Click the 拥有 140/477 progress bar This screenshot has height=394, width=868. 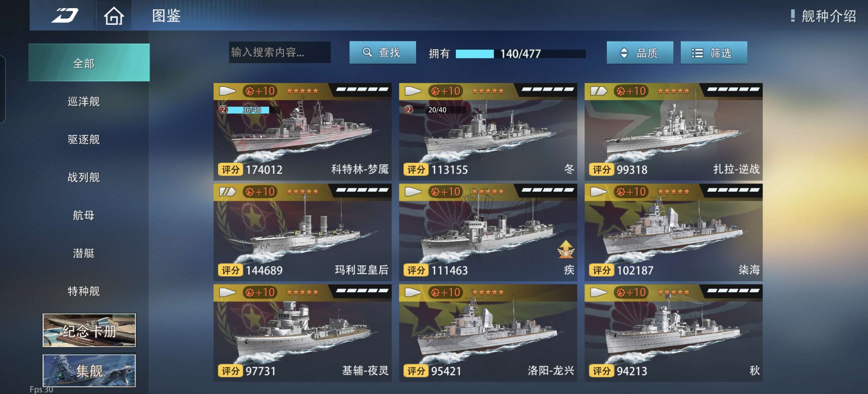click(520, 54)
